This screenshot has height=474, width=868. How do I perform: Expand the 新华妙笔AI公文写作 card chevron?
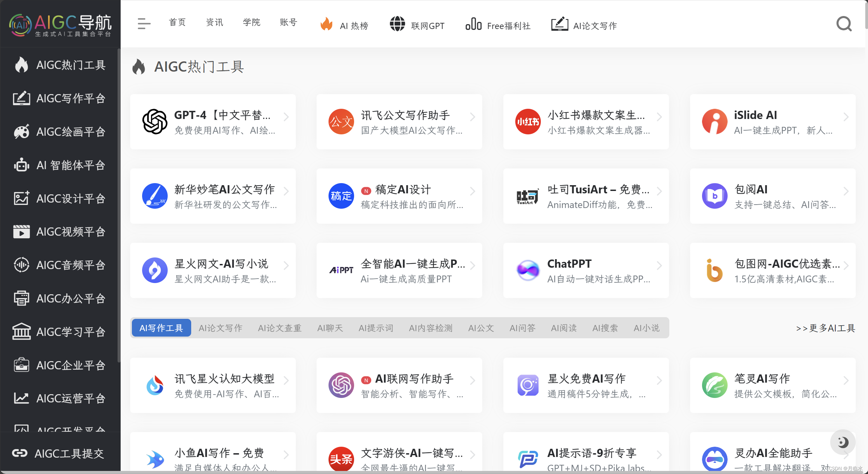(286, 191)
